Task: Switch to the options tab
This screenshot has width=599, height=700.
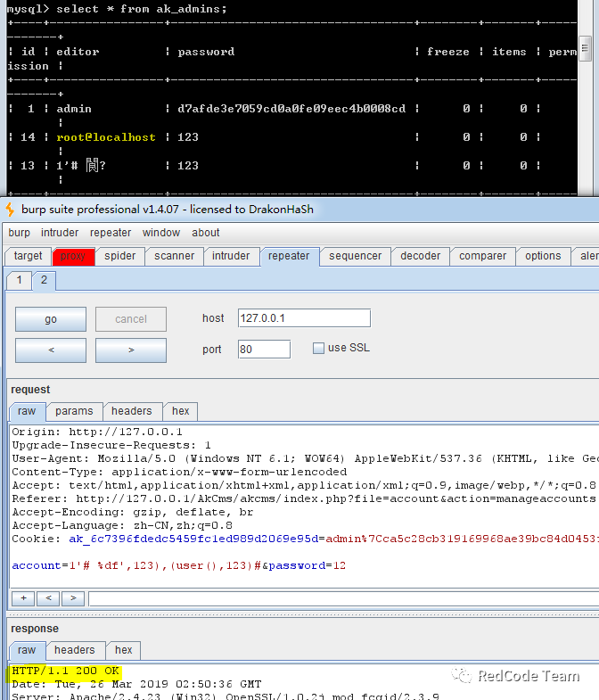Action: point(543,256)
